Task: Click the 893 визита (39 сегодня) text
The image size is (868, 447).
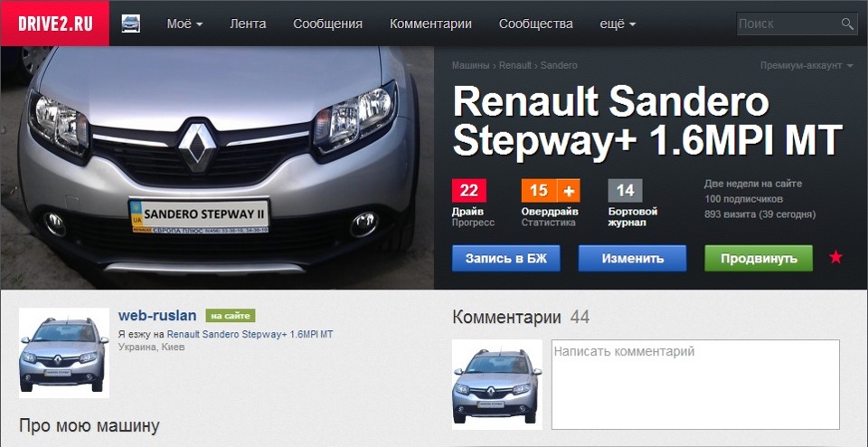Action: [760, 214]
